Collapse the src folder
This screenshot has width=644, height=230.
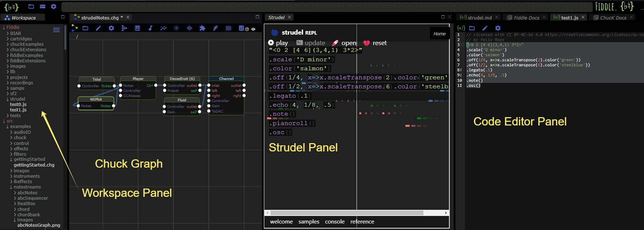coord(4,121)
